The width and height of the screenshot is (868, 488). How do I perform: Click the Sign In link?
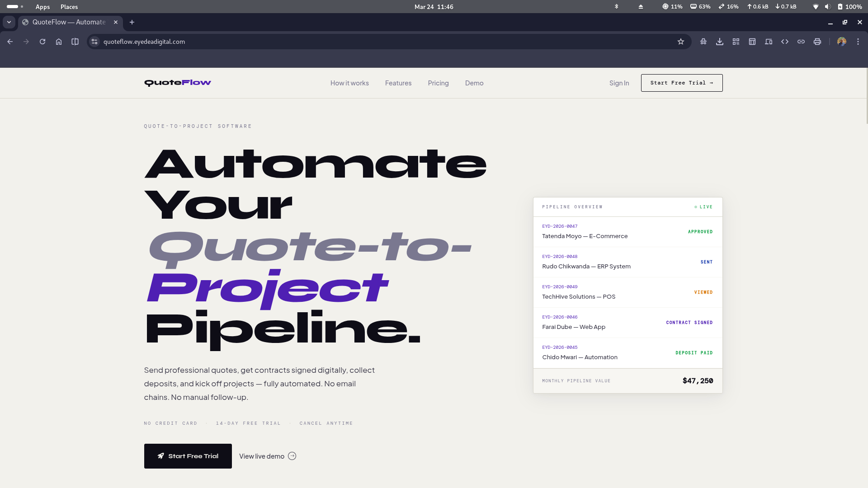pos(619,83)
